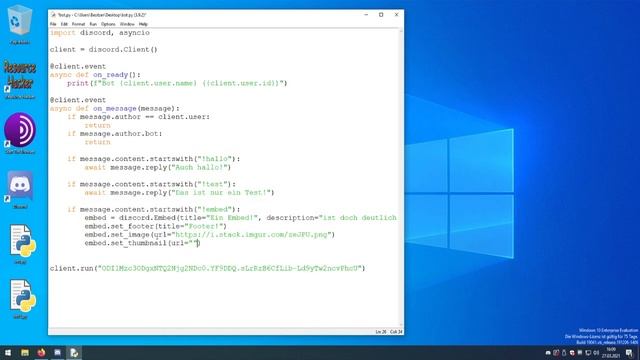Select the Python file icon just below Discord
Image resolution: width=640 pixels, height=360 pixels.
click(x=21, y=244)
